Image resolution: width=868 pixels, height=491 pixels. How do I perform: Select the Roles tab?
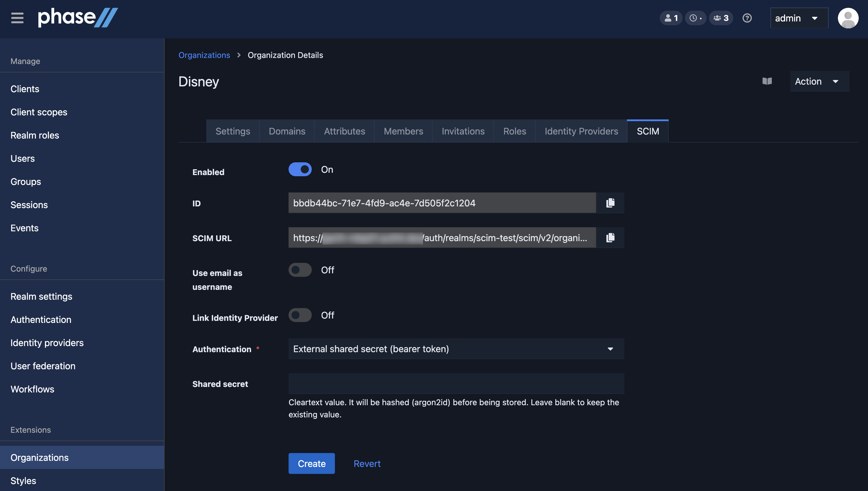514,131
